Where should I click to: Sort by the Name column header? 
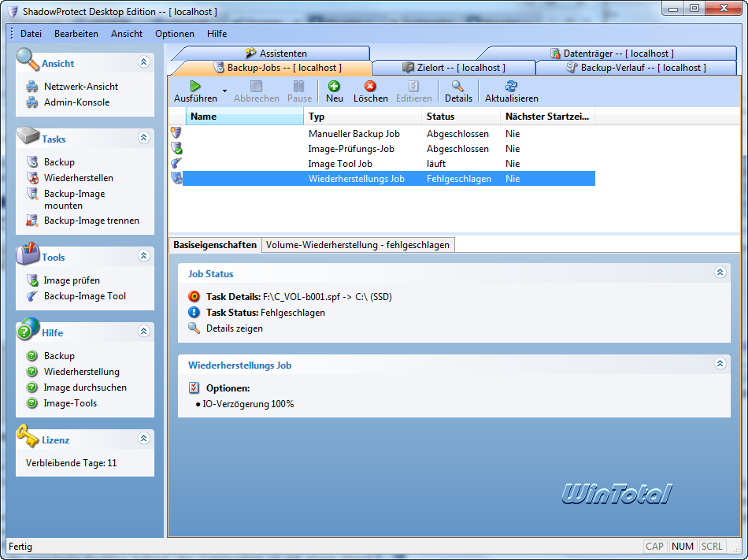click(244, 117)
